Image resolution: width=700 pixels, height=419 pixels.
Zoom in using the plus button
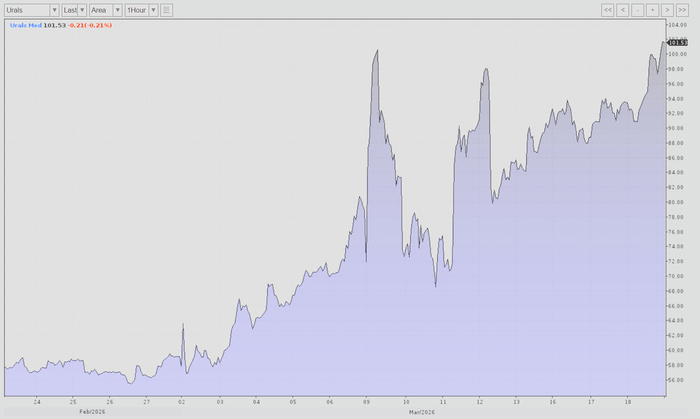652,10
